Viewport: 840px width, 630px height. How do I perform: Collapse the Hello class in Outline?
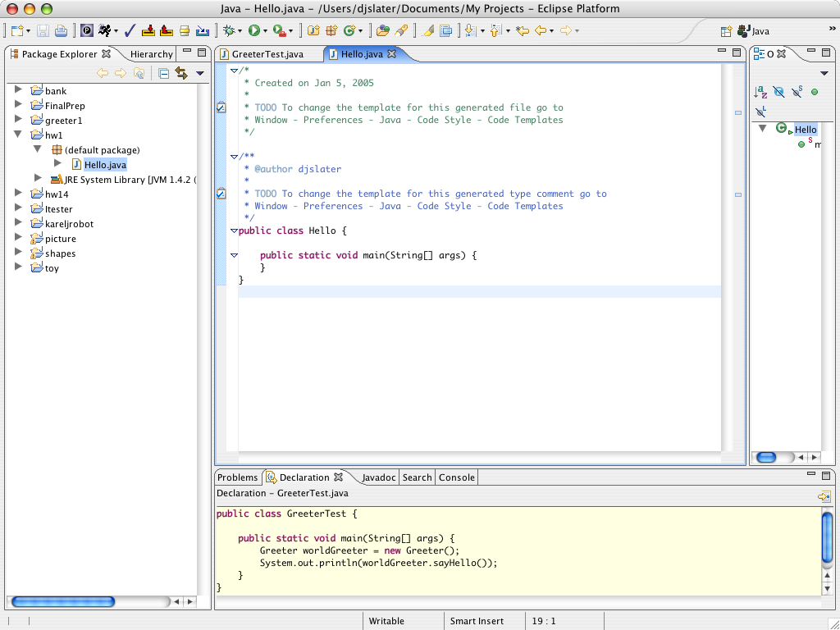[763, 129]
